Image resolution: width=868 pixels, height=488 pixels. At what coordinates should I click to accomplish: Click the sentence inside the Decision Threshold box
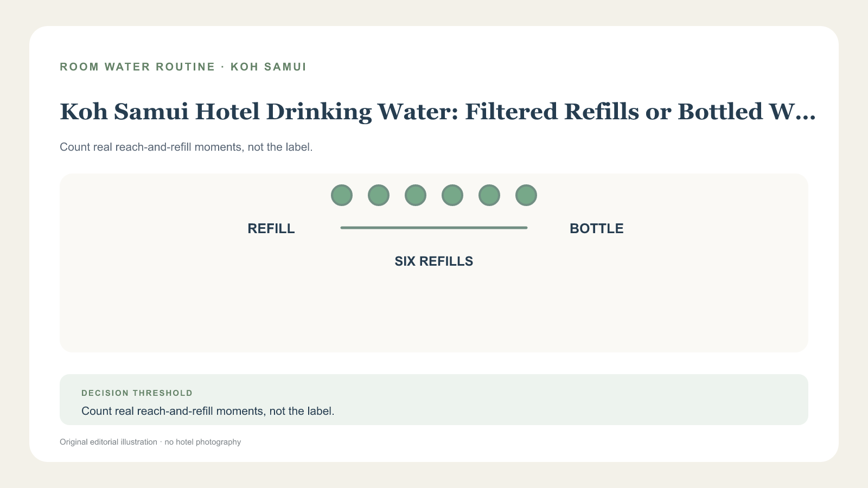pyautogui.click(x=208, y=411)
